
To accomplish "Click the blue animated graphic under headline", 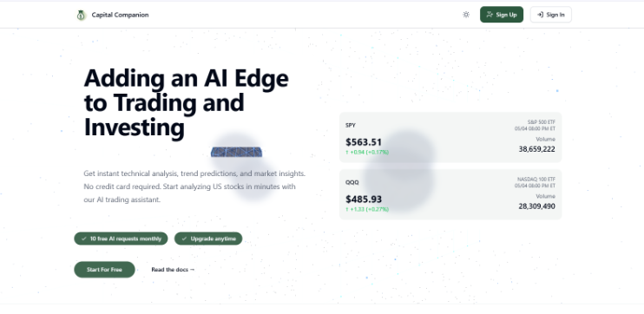I will [237, 153].
